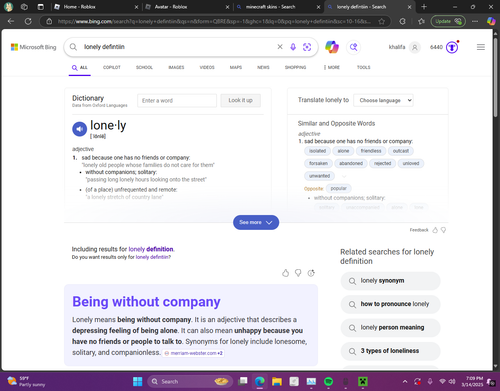Start voice search with microphone icon
This screenshot has height=391, width=500.
tap(293, 47)
